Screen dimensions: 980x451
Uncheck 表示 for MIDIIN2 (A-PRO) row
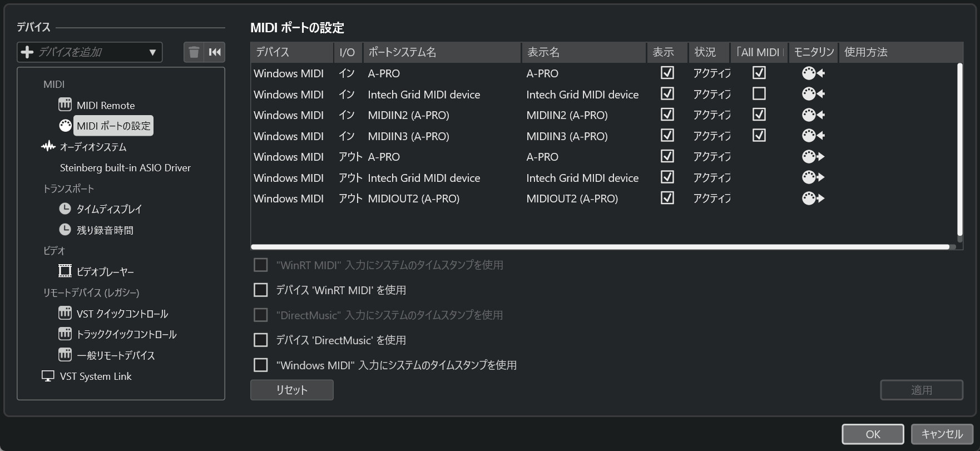(x=667, y=115)
